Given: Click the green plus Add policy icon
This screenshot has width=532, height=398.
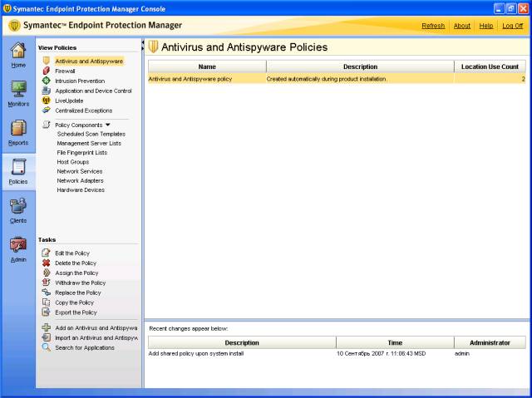Looking at the screenshot, I should (47, 327).
